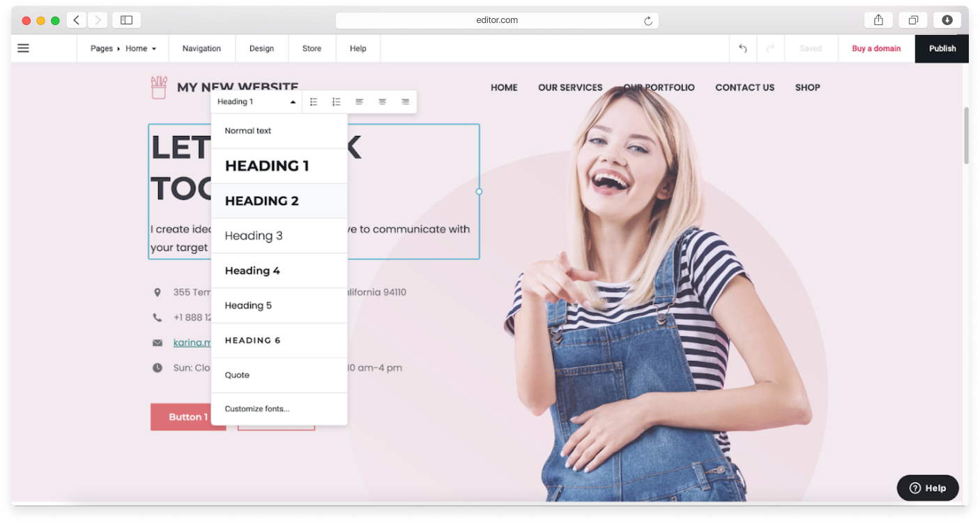Viewport: 980px width, 523px height.
Task: Click the MY NEW WEBSITE title
Action: [238, 86]
